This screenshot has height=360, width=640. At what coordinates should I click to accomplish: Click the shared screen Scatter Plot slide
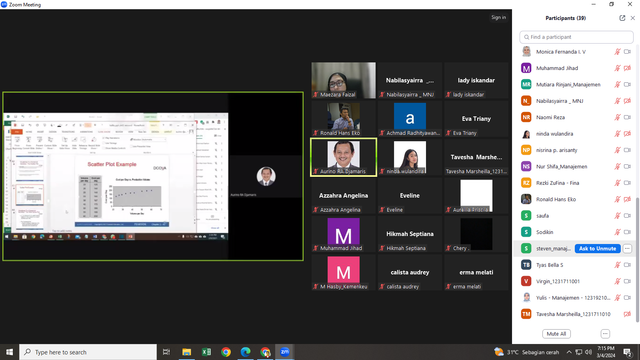[122, 192]
